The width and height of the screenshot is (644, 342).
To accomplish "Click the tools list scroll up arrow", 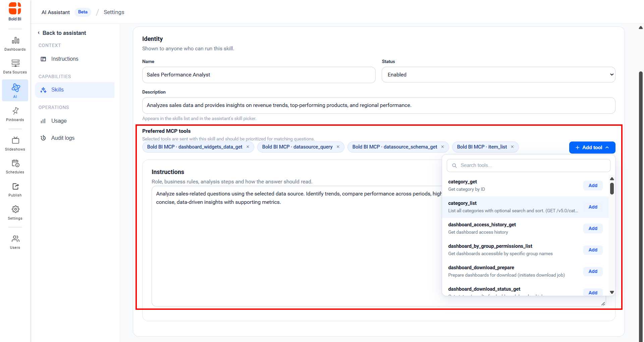I will point(612,179).
